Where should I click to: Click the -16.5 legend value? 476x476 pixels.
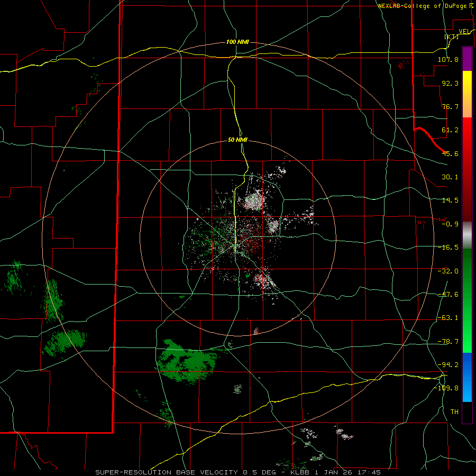(x=448, y=248)
